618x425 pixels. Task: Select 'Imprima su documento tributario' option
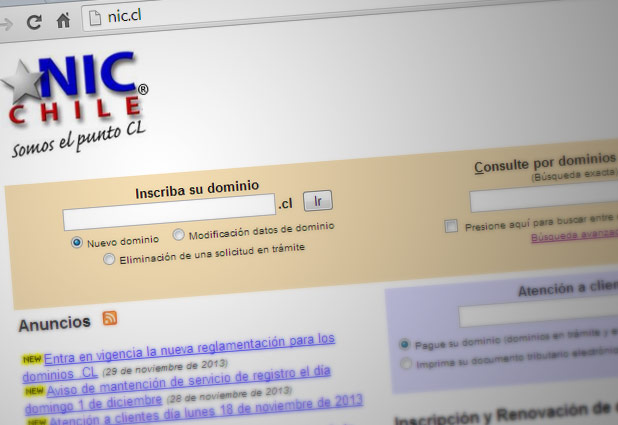click(x=405, y=364)
